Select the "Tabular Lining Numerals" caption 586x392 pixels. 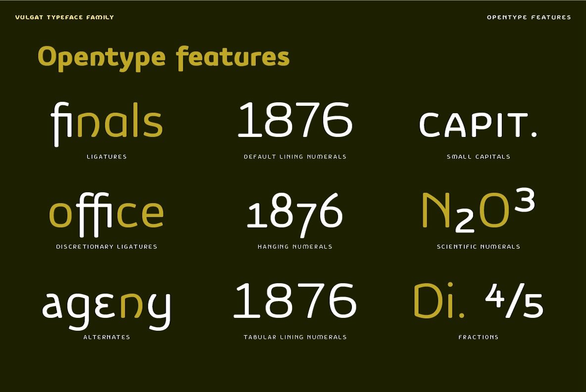coord(295,337)
